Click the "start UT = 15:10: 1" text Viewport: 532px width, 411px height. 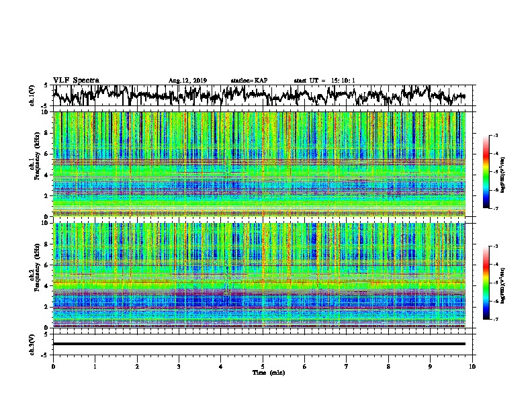(324, 81)
